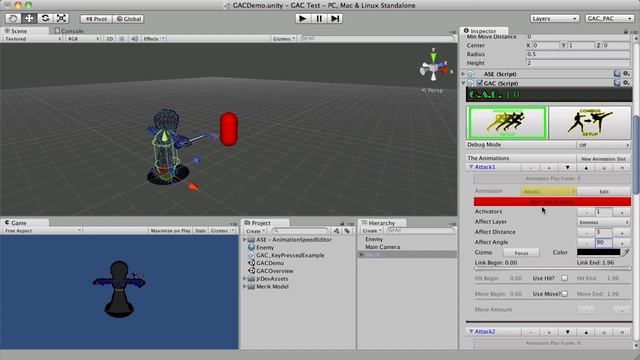
Task: Open the Scene view Gizmos dropdown
Action: point(284,39)
